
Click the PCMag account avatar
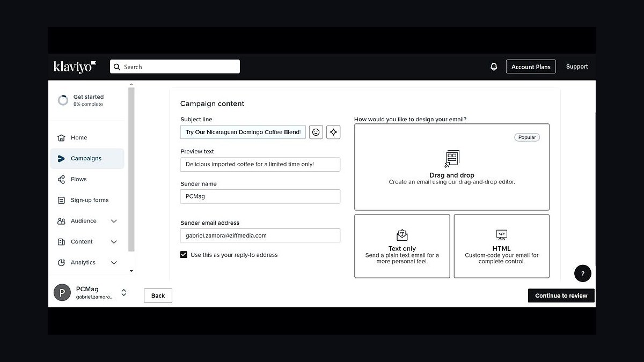click(62, 293)
